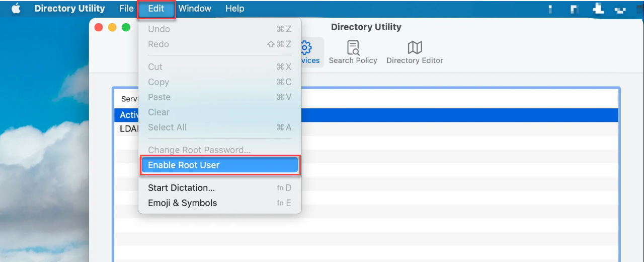644x262 pixels.
Task: Select the Active Directory service row
Action: (x=366, y=115)
